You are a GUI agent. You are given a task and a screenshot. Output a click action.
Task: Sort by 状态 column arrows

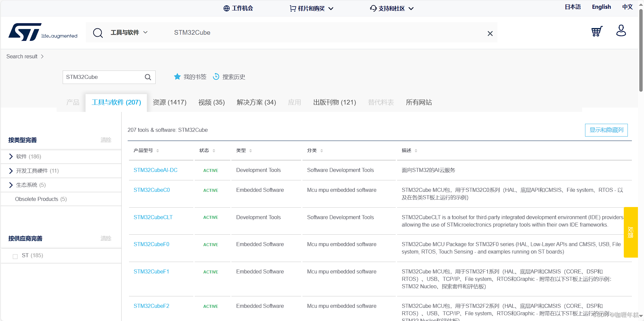(214, 151)
